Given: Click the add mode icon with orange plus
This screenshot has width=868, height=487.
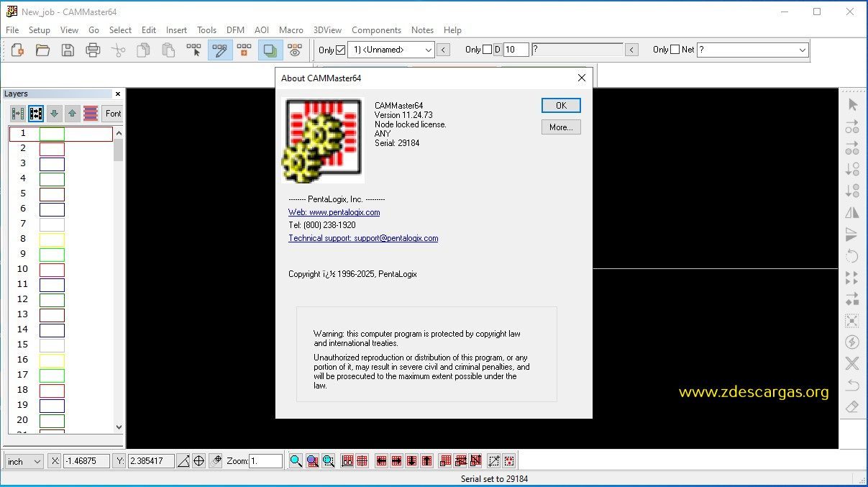Looking at the screenshot, I should pyautogui.click(x=245, y=50).
